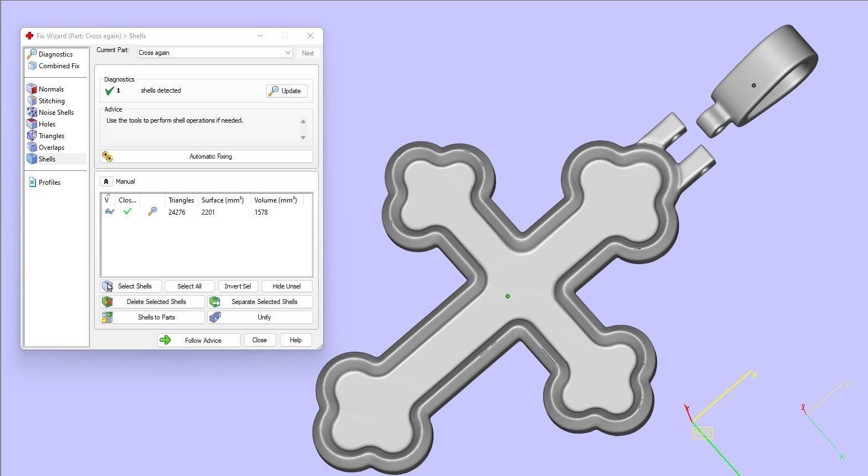
Task: Click the V visibility column header
Action: click(108, 200)
